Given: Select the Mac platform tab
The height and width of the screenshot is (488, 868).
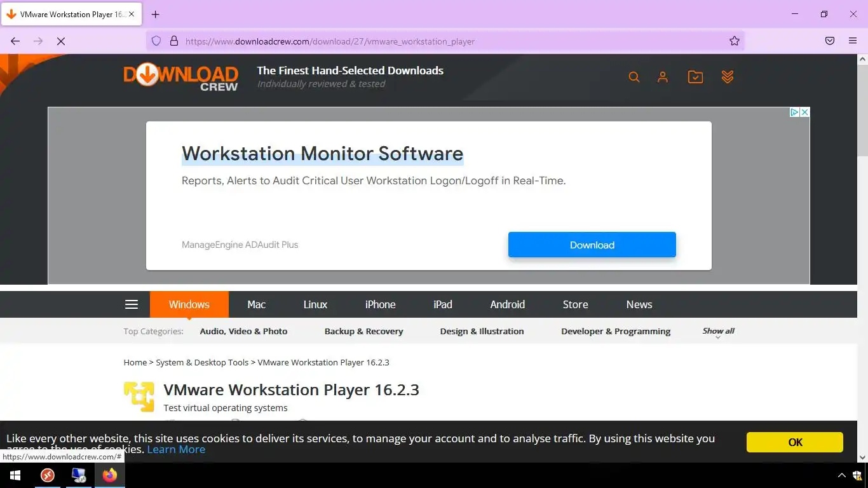Looking at the screenshot, I should tap(257, 304).
